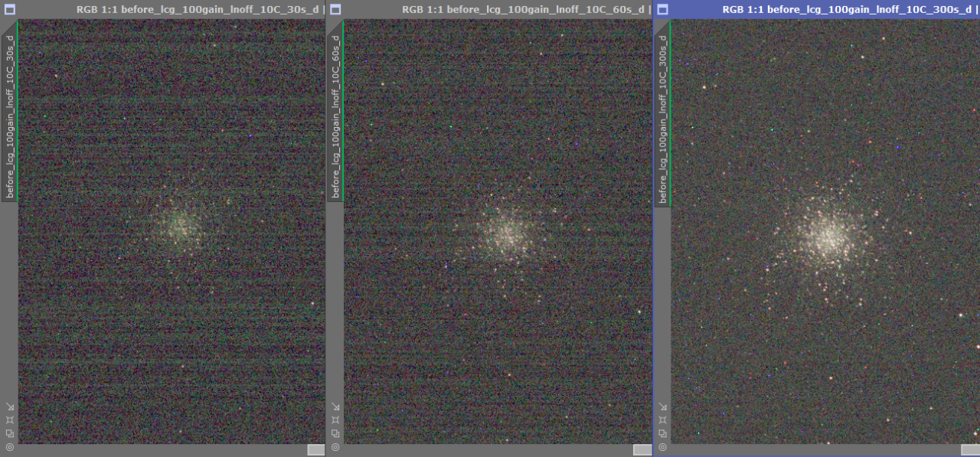
Task: Open the window menu icon of the 30s image
Action: (10, 9)
